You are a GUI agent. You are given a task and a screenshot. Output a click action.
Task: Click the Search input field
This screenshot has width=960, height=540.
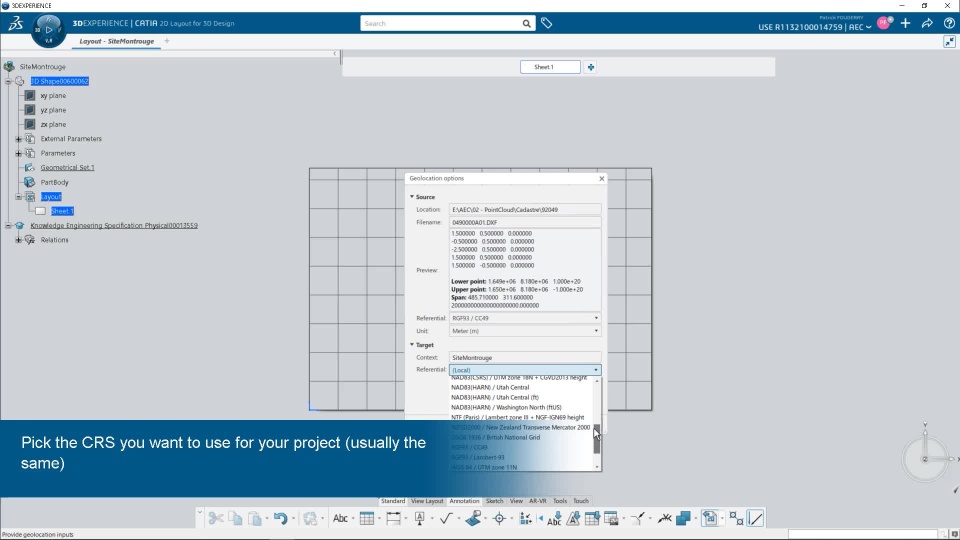point(441,23)
